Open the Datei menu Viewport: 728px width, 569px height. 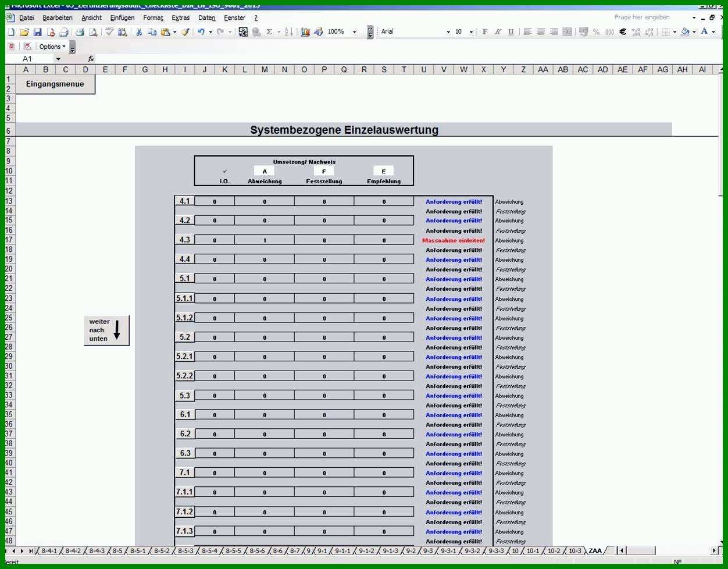26,18
